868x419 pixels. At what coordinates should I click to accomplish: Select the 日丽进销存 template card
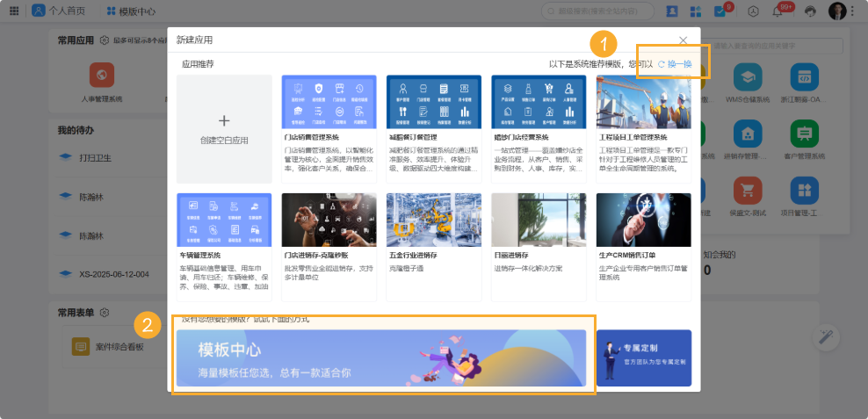[x=539, y=247]
